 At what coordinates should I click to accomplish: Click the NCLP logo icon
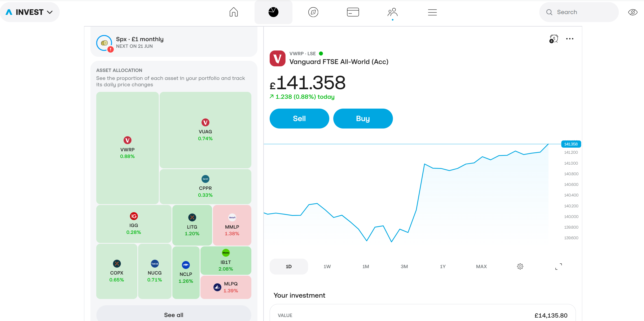pyautogui.click(x=186, y=265)
